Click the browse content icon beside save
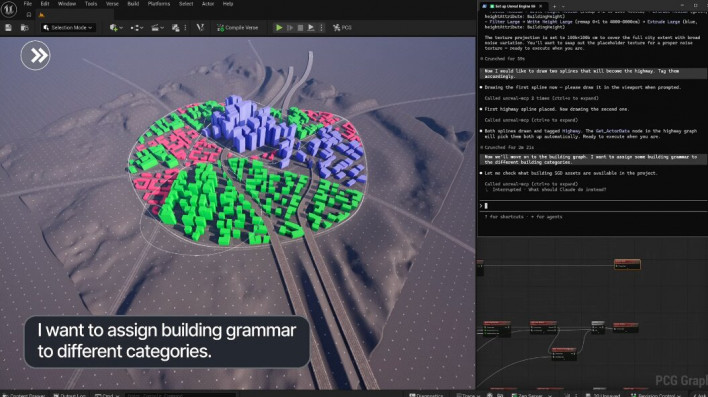Viewport: 708px width, 397px height. [x=24, y=28]
